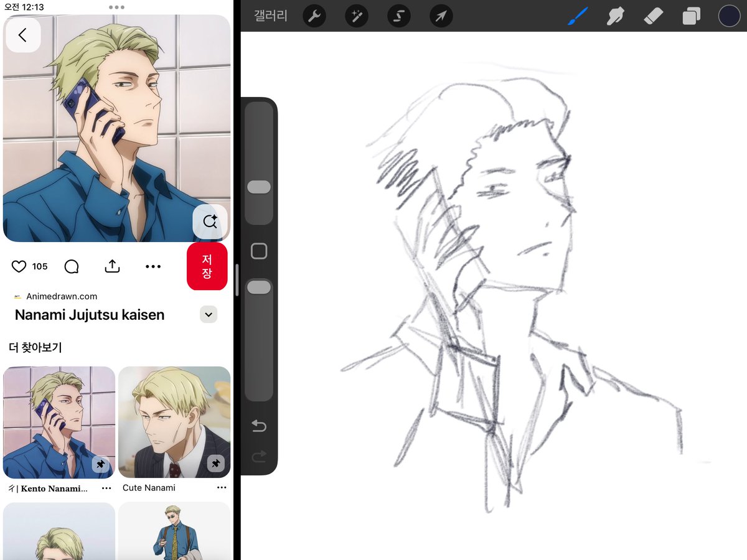The width and height of the screenshot is (747, 560).
Task: Activate Procreate Transform arrow tool
Action: tap(441, 16)
